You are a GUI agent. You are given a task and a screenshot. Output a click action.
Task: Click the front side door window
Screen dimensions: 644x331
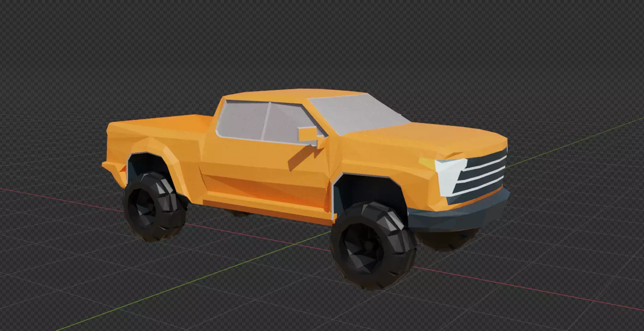290,123
